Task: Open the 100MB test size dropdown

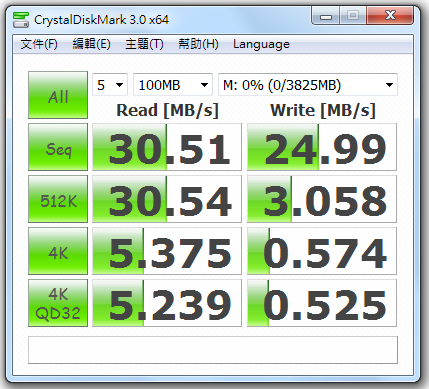Action: (173, 85)
